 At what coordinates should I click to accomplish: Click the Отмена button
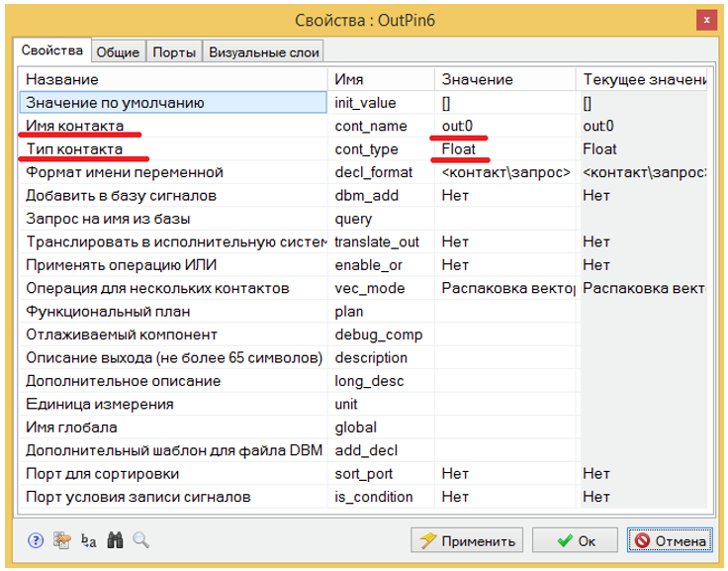(x=670, y=540)
